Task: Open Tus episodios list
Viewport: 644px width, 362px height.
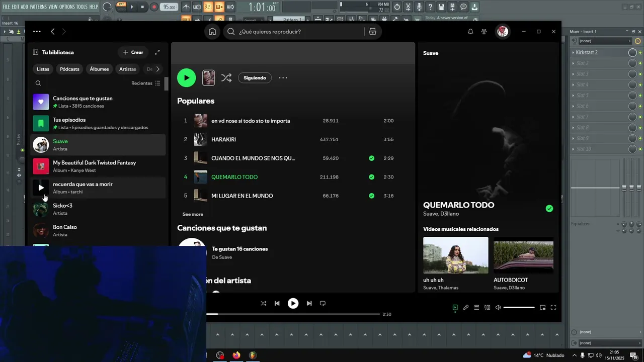Action: (98, 124)
